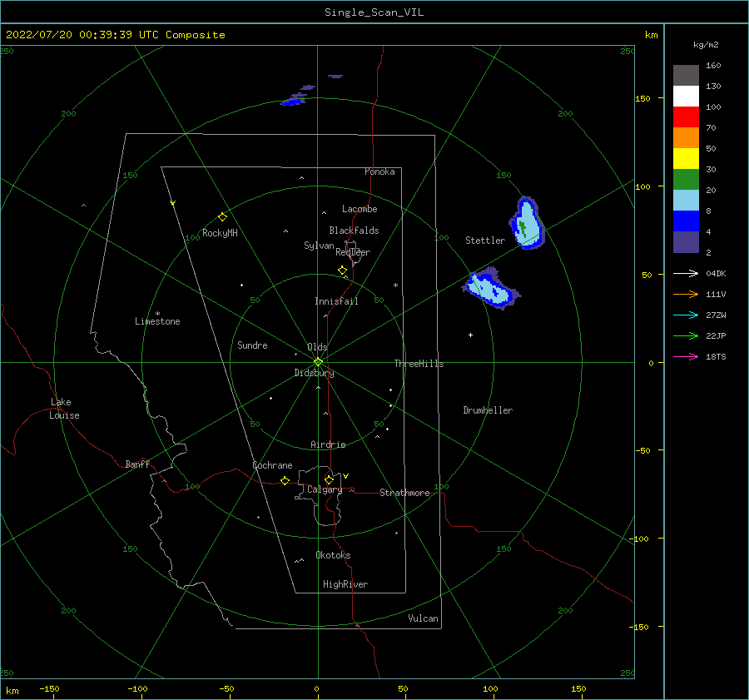Click the storm cell southeast of Stettler
The width and height of the screenshot is (749, 700).
pyautogui.click(x=490, y=289)
